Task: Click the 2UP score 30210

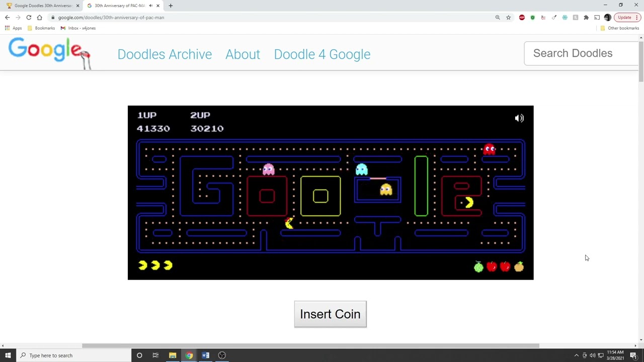Action: [x=207, y=129]
